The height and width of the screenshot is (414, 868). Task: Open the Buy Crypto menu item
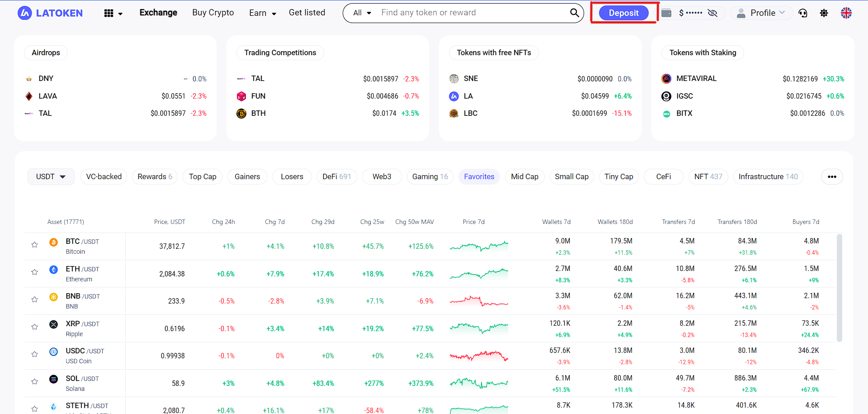[213, 13]
